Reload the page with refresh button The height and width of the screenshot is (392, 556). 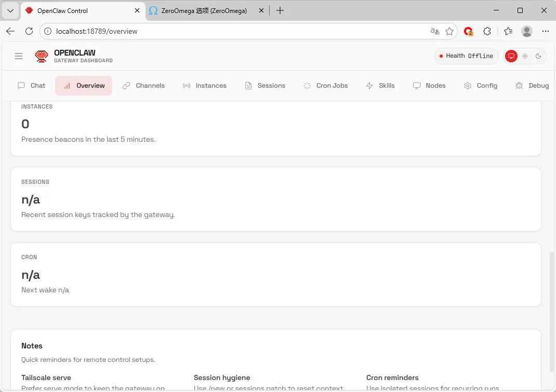point(29,31)
